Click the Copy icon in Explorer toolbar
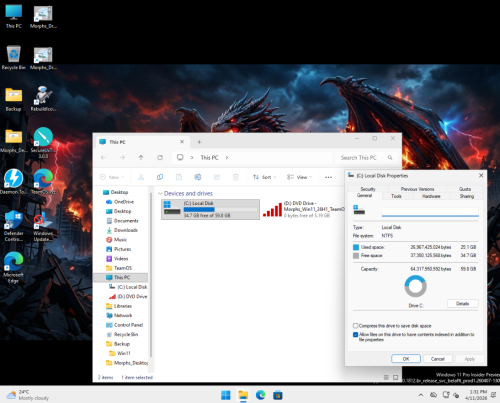Screen dimensions: 500x403 coord(160,177)
